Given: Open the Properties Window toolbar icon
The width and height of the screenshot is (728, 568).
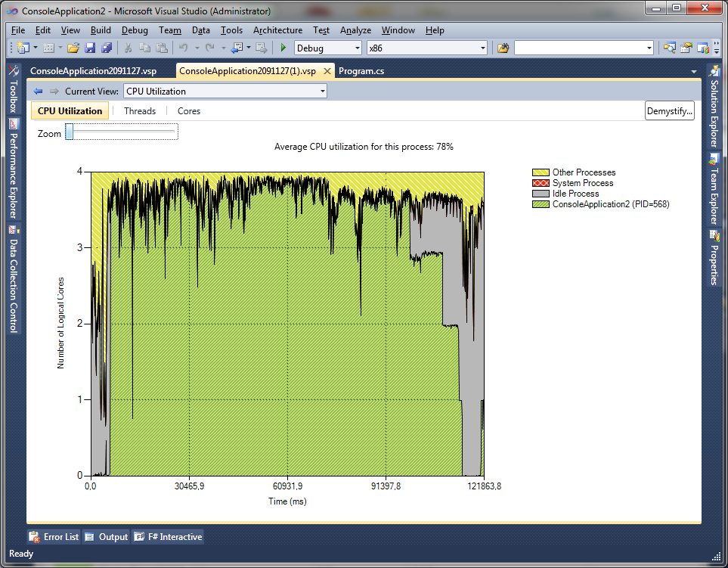Looking at the screenshot, I should pos(686,48).
